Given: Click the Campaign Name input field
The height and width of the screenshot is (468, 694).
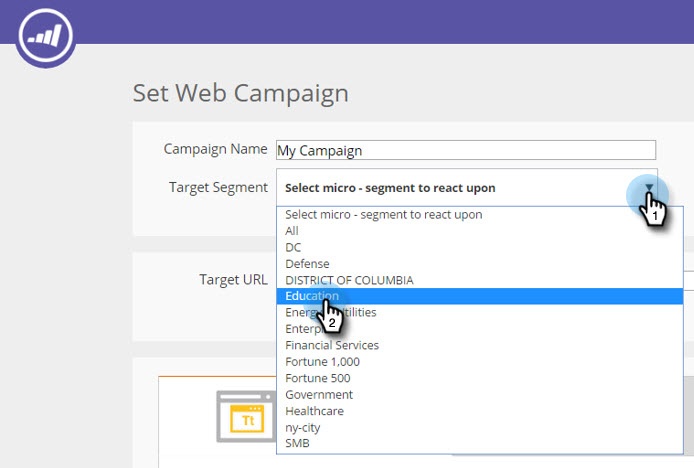Looking at the screenshot, I should tap(466, 150).
